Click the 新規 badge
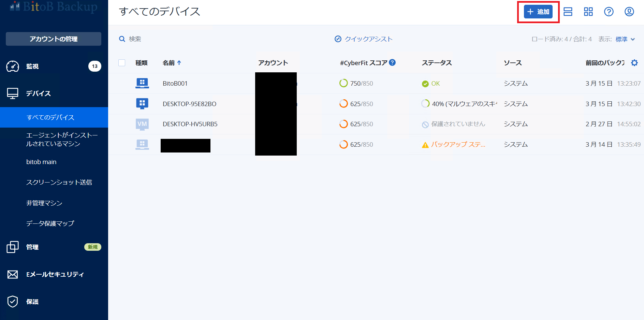 click(93, 247)
